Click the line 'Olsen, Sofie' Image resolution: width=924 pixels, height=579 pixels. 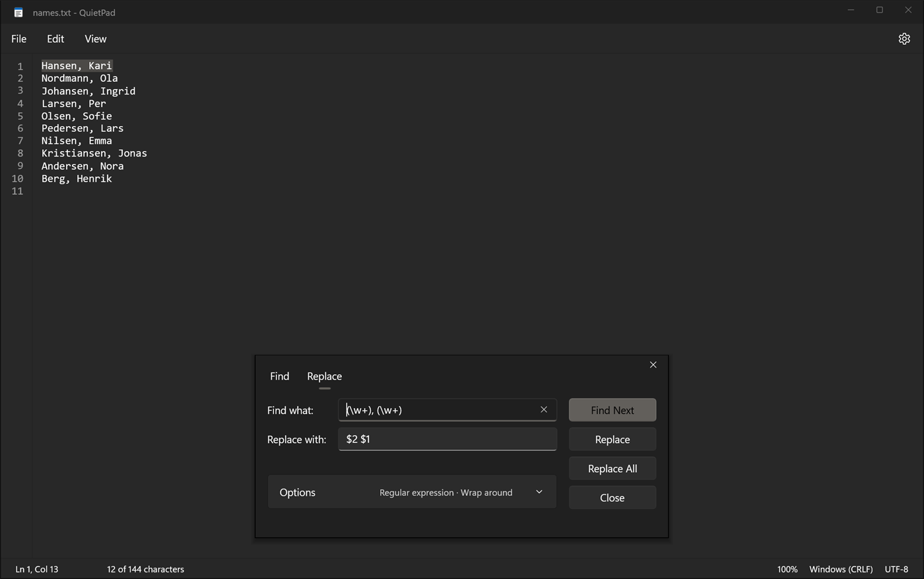[77, 116]
